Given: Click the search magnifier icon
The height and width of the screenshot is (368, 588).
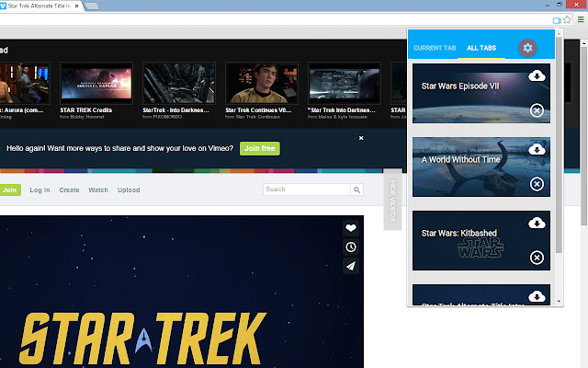Looking at the screenshot, I should pyautogui.click(x=356, y=190).
